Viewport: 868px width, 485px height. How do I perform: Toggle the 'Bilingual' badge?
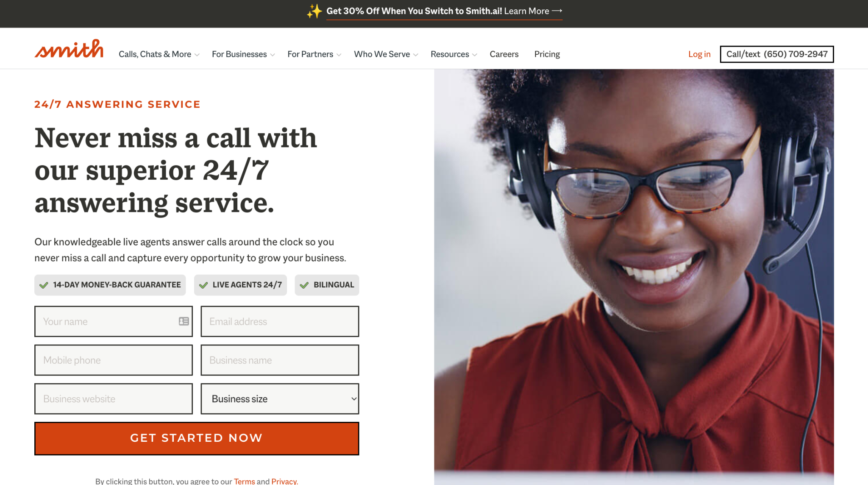327,284
